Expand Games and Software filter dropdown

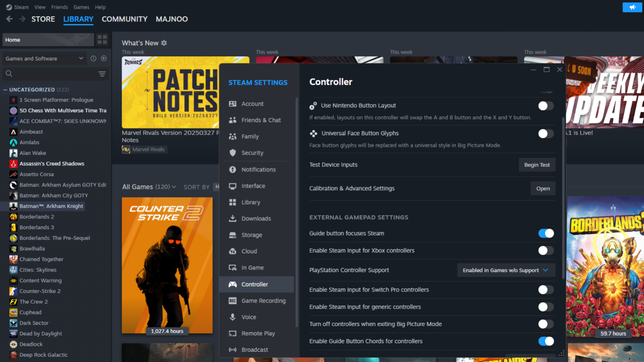[x=44, y=58]
